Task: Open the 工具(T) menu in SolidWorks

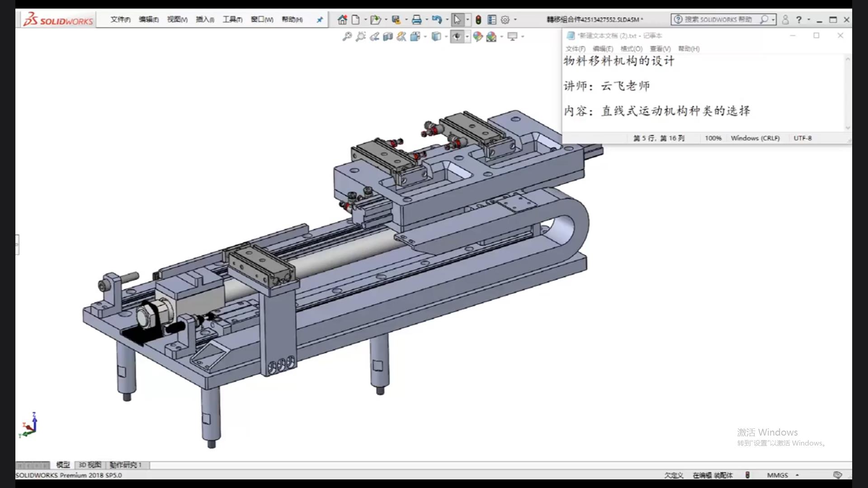Action: tap(232, 19)
